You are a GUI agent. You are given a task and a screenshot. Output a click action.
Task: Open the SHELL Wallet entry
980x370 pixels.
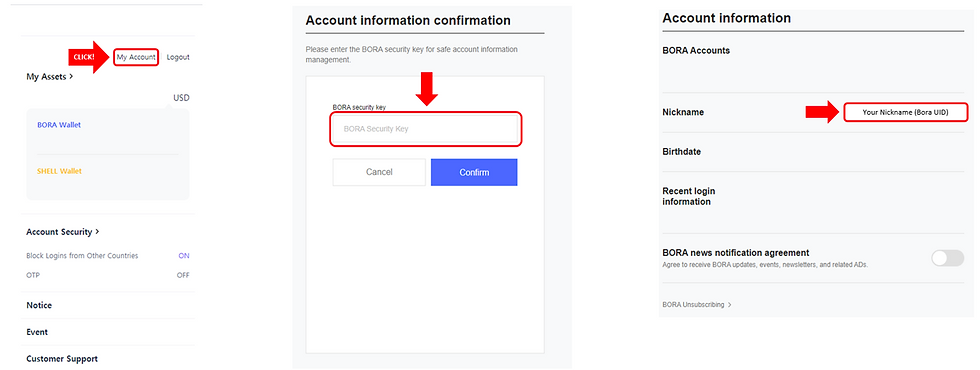[x=59, y=171]
